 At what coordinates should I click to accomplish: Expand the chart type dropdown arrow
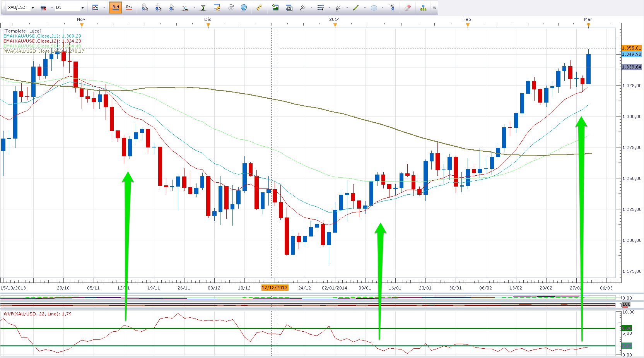click(104, 8)
